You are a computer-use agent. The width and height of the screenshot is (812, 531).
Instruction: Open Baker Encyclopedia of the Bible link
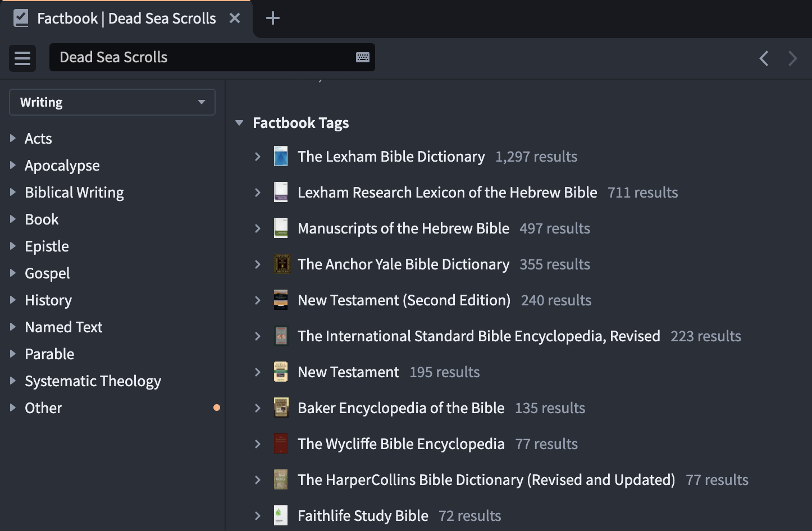pyautogui.click(x=401, y=408)
